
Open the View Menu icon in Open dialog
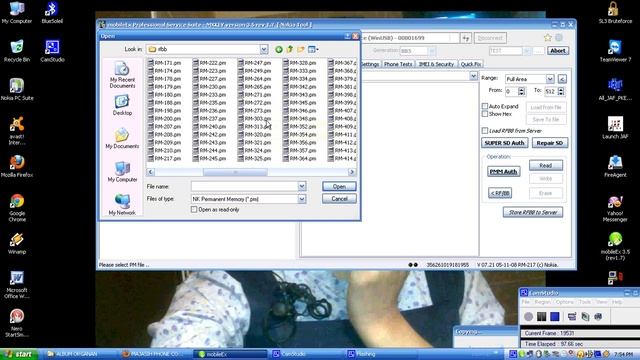point(313,49)
